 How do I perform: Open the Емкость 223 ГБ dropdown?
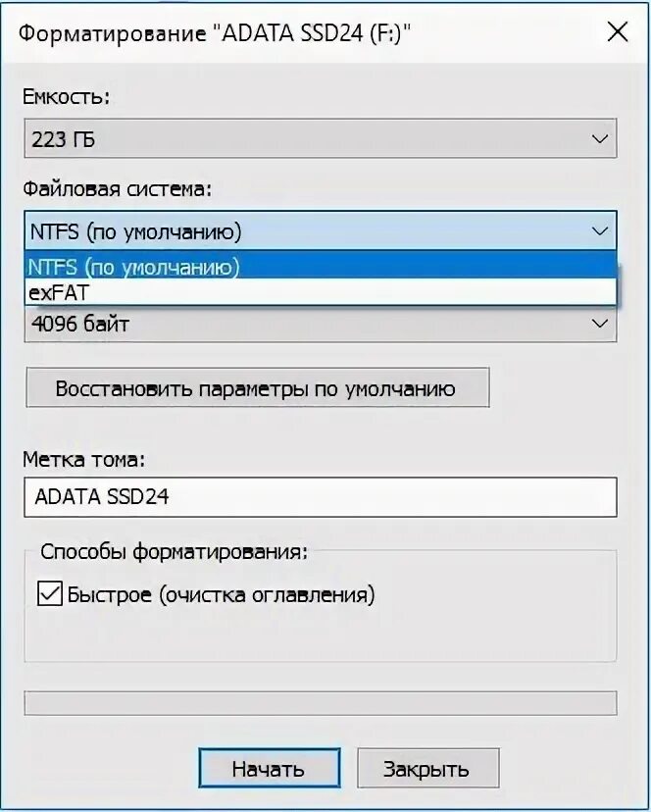click(320, 138)
